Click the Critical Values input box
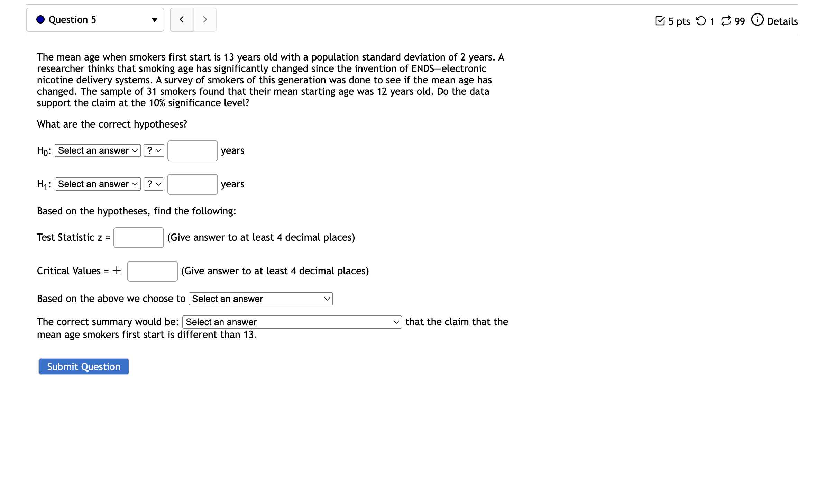 [x=152, y=271]
